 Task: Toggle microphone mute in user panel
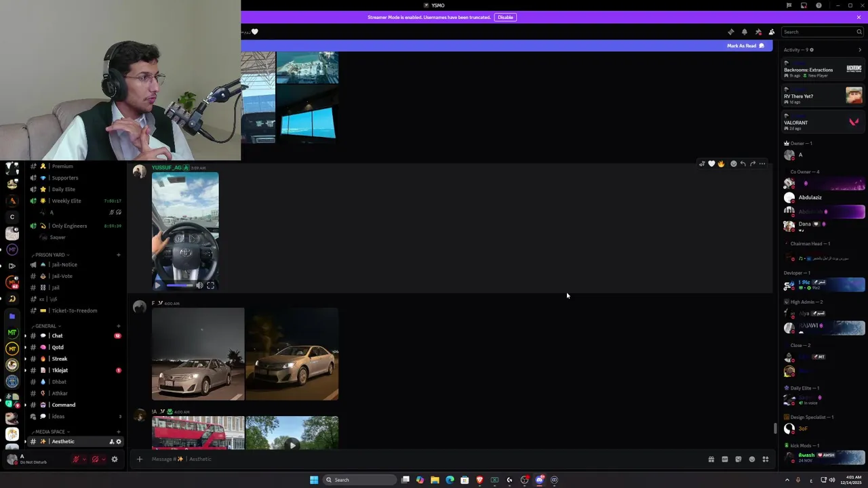76,459
